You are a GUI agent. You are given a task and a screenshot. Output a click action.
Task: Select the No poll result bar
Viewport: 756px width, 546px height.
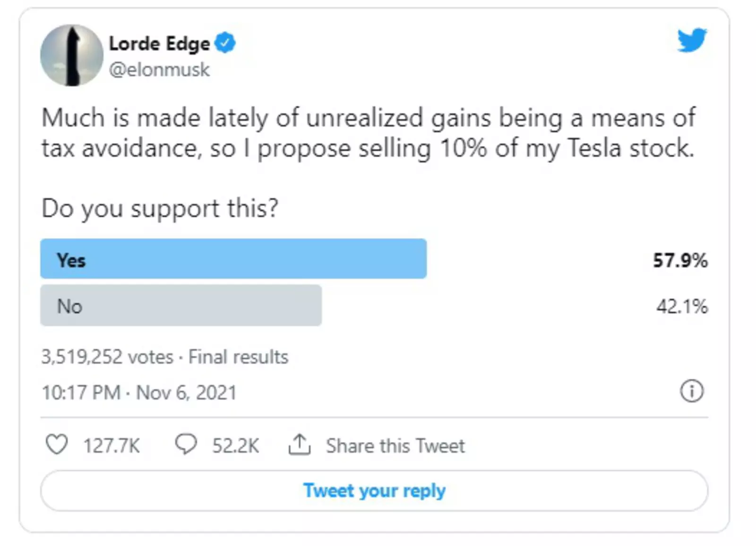point(181,306)
